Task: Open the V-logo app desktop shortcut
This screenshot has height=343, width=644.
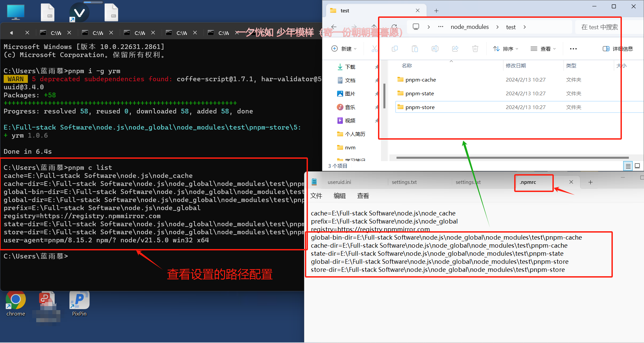Action: (79, 12)
